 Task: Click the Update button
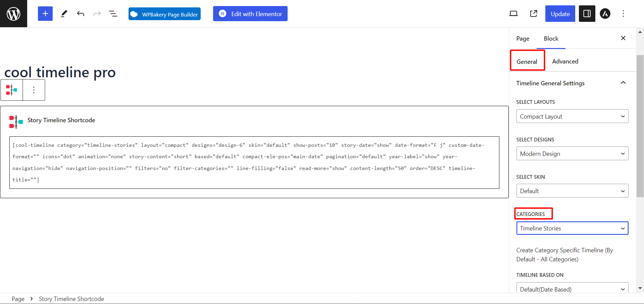pos(560,14)
